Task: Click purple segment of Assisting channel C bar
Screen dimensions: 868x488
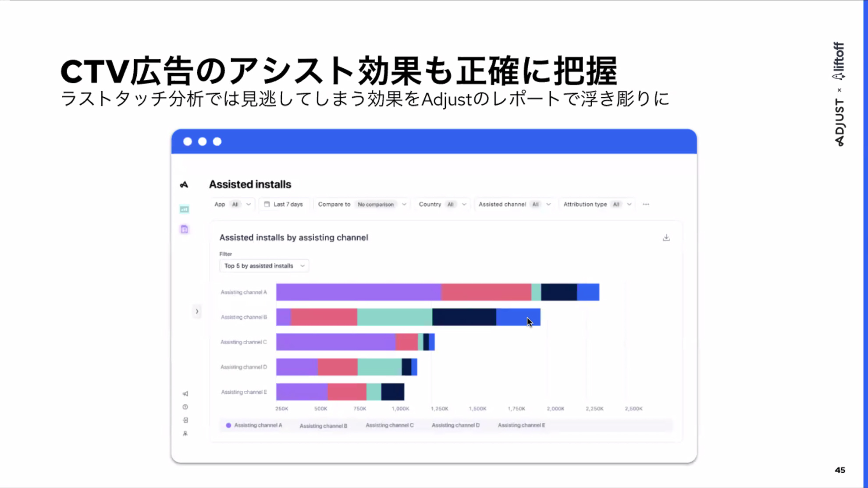Action: coord(335,342)
